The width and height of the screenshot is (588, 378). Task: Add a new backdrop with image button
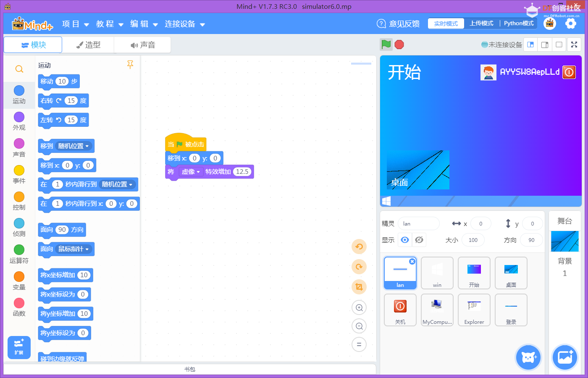click(x=565, y=357)
